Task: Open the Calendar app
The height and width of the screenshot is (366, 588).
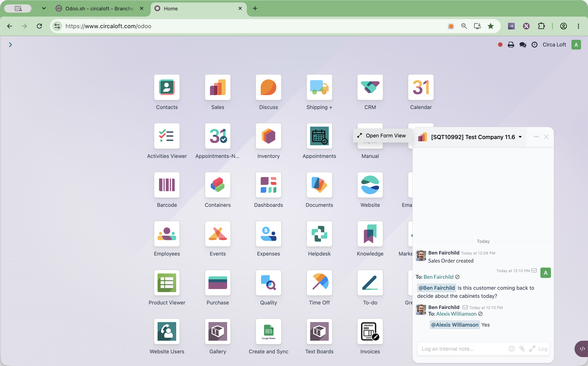Action: pos(421,87)
